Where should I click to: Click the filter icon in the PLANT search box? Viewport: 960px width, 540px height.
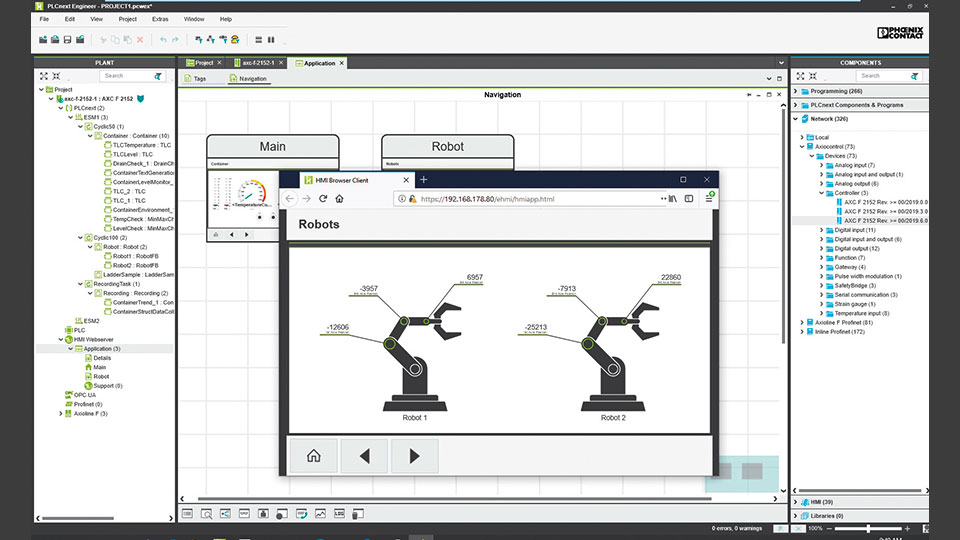(158, 76)
